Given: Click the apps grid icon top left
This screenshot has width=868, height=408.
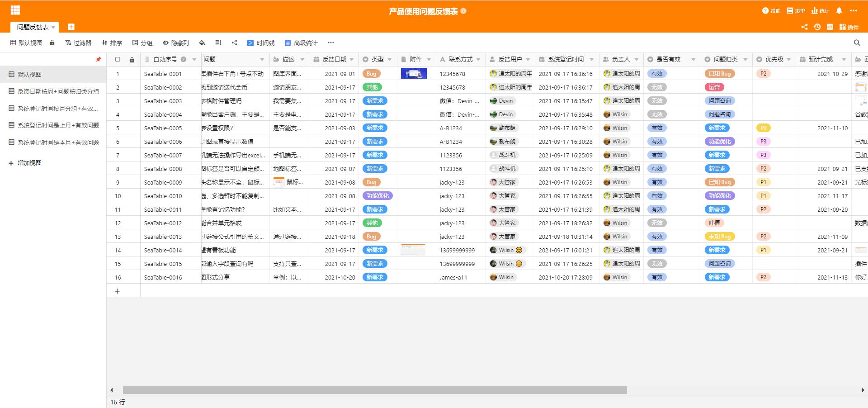Looking at the screenshot, I should [16, 10].
